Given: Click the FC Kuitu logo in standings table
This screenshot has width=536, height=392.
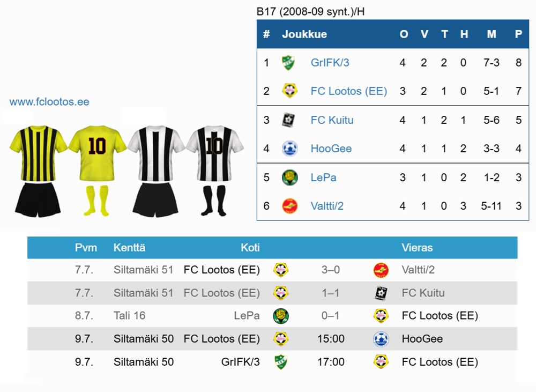Looking at the screenshot, I should (x=288, y=120).
